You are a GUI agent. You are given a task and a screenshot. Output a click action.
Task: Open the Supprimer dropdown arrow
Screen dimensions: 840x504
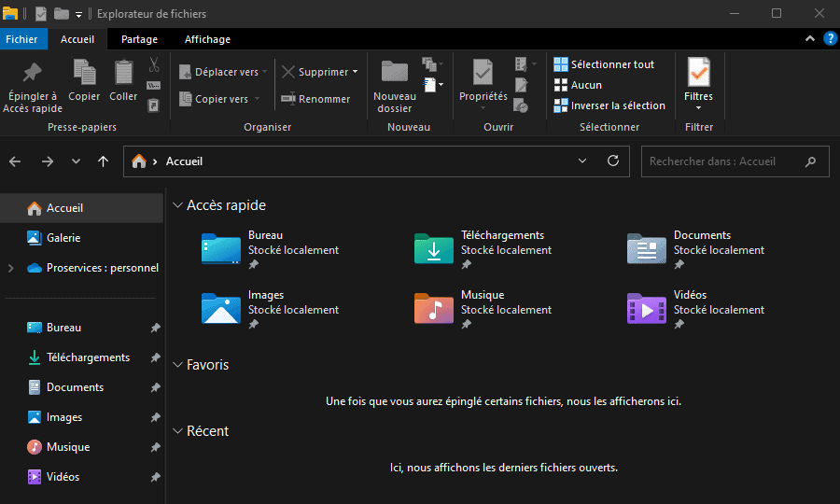356,72
